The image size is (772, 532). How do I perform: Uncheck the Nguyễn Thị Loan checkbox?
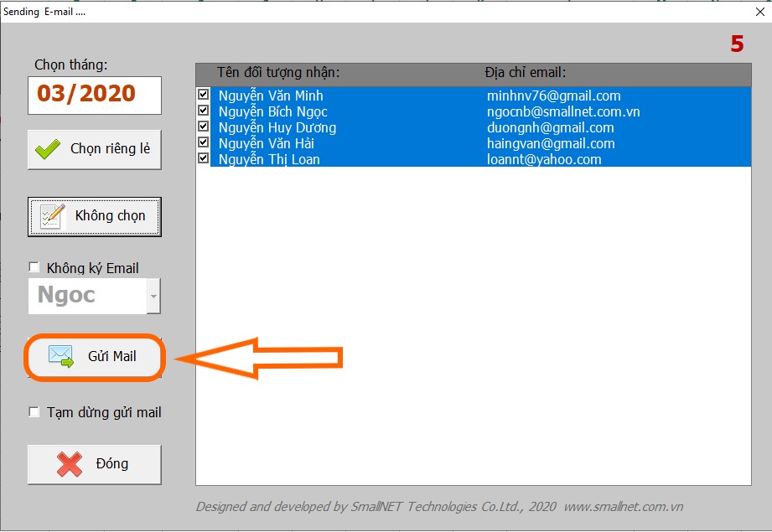(x=203, y=158)
